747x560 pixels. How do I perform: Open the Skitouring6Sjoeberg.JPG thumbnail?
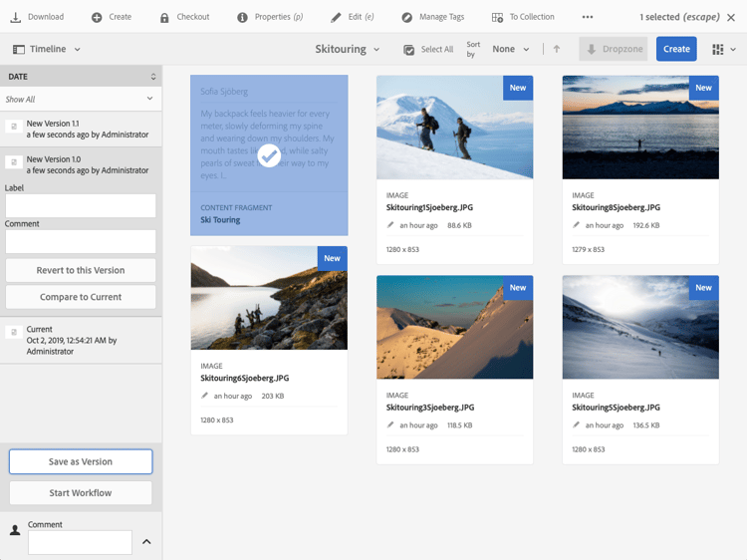tap(269, 298)
